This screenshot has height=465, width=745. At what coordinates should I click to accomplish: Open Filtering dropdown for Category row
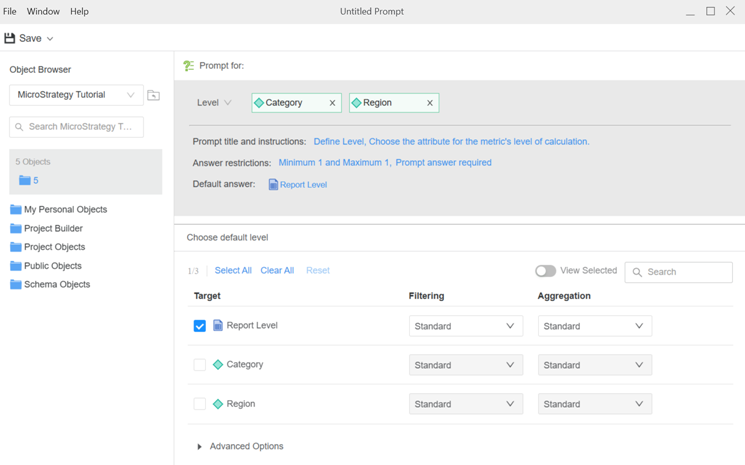click(465, 365)
